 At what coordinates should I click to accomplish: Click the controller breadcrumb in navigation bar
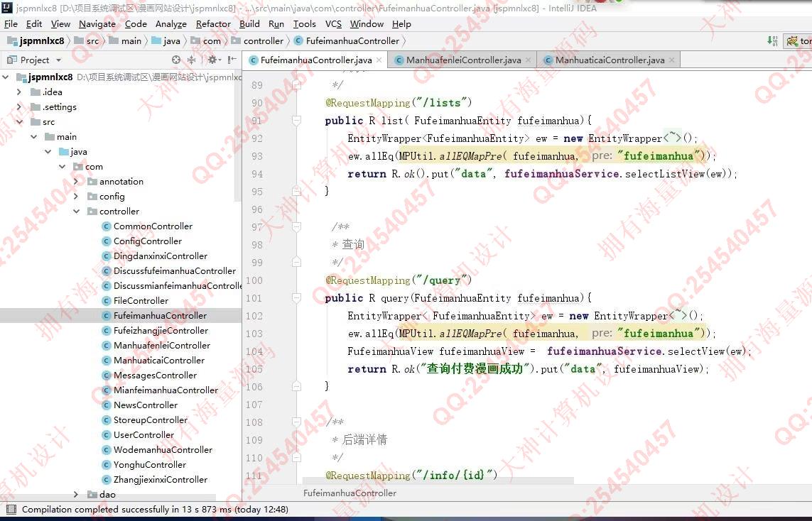[x=258, y=41]
